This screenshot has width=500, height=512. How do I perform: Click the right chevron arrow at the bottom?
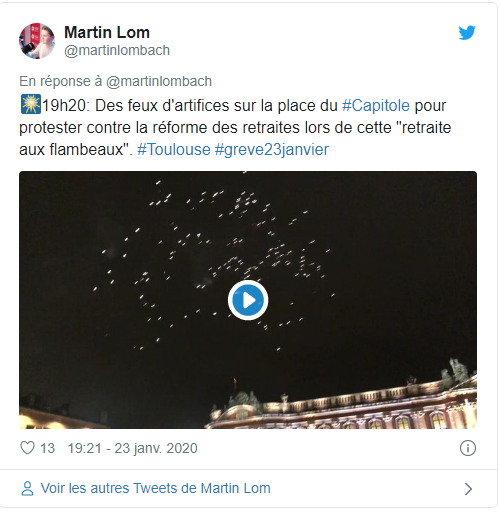tap(468, 489)
